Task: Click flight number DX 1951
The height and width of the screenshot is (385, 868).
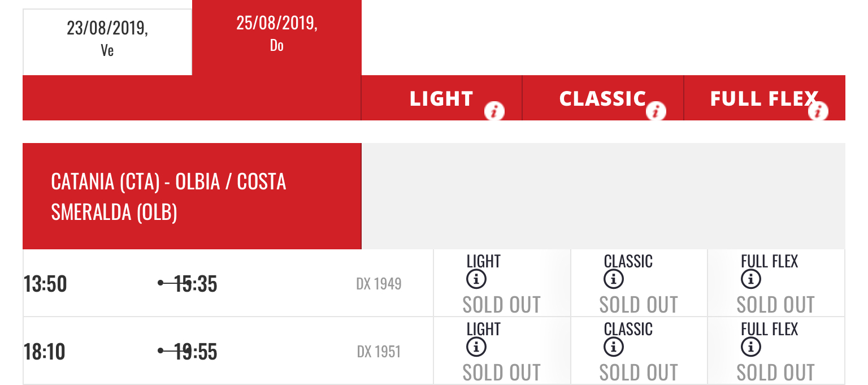Action: (x=379, y=352)
